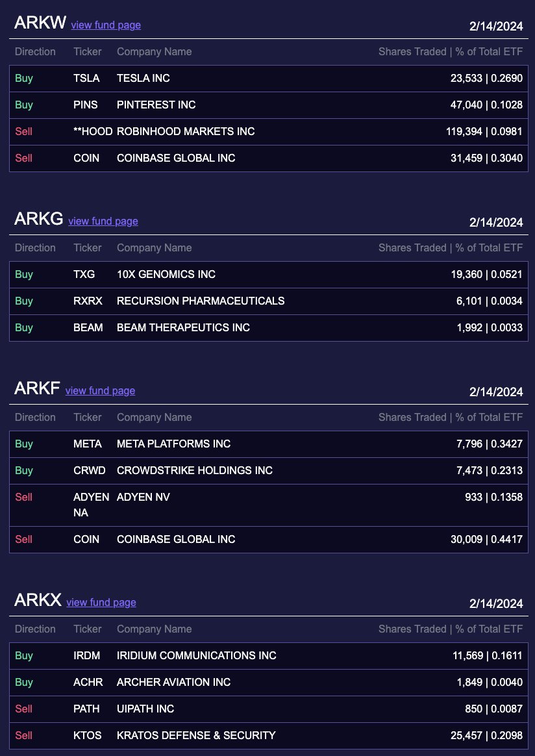
Task: Click the 1,849 | 0.0040 value
Action: click(x=489, y=682)
